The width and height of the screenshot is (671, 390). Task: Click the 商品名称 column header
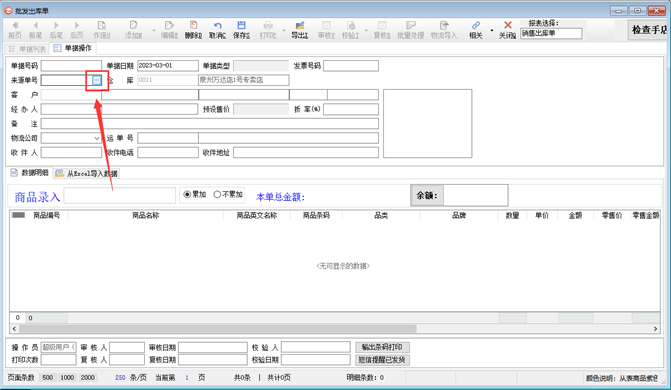click(145, 215)
